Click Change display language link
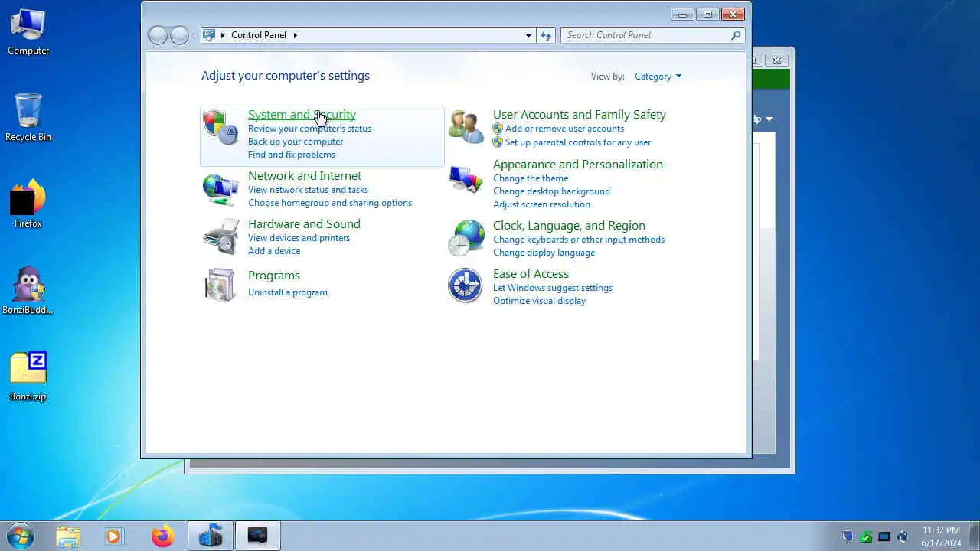The width and height of the screenshot is (980, 551). (544, 253)
